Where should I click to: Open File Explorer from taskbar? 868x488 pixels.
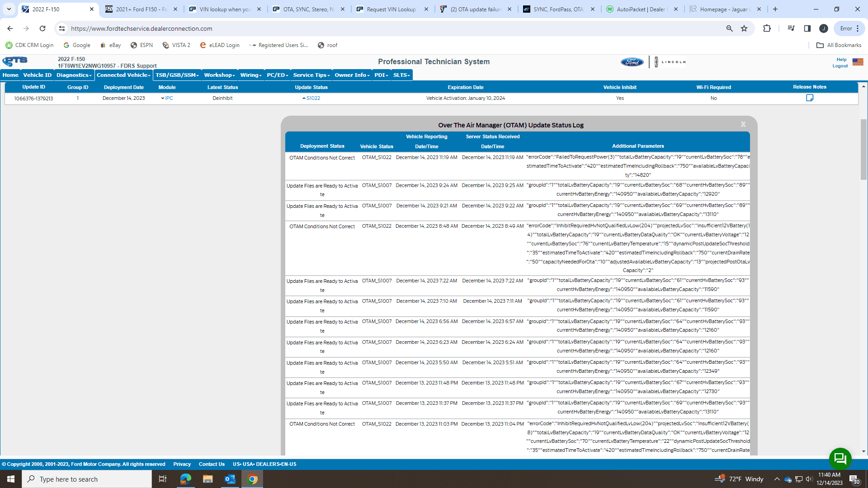click(208, 479)
